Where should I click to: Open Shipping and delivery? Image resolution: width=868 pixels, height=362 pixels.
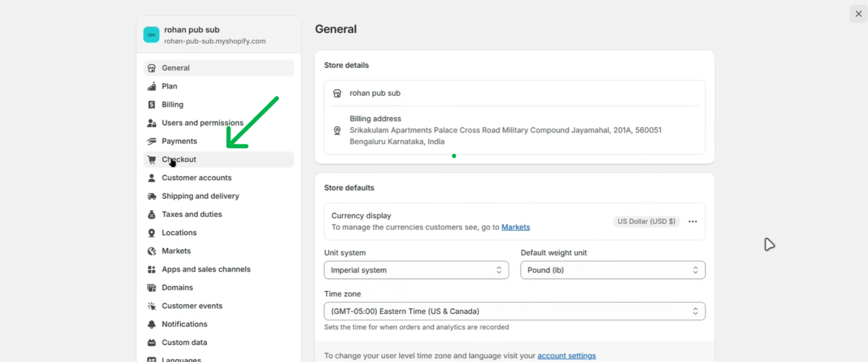(219, 196)
